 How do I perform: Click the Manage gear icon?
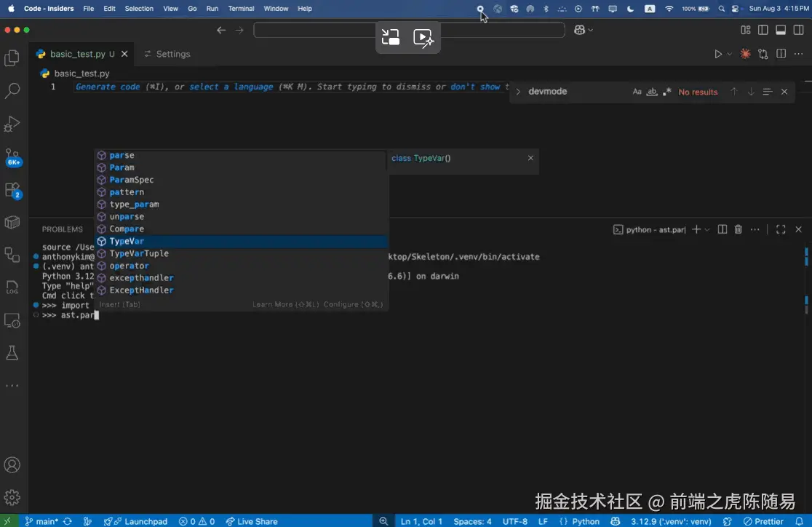(x=12, y=497)
